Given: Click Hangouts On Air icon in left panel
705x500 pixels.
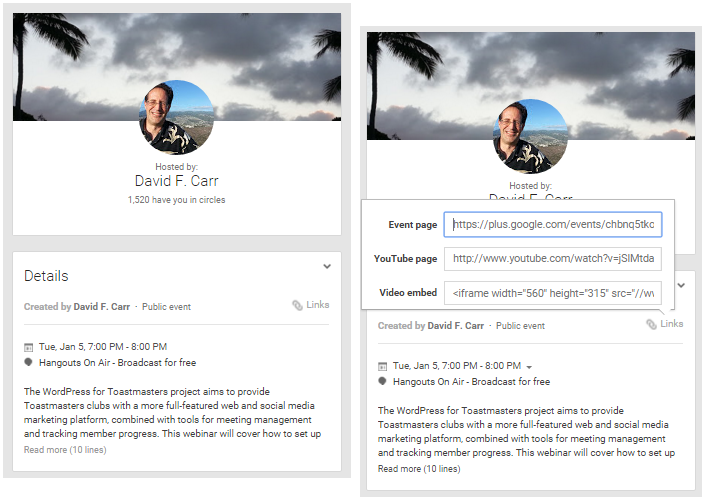Looking at the screenshot, I should pyautogui.click(x=28, y=362).
